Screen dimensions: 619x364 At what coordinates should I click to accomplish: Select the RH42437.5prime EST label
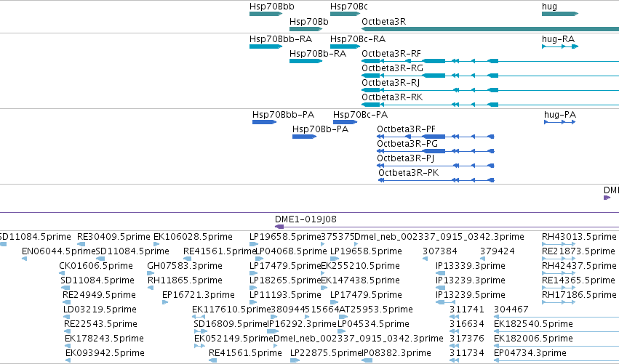579,266
